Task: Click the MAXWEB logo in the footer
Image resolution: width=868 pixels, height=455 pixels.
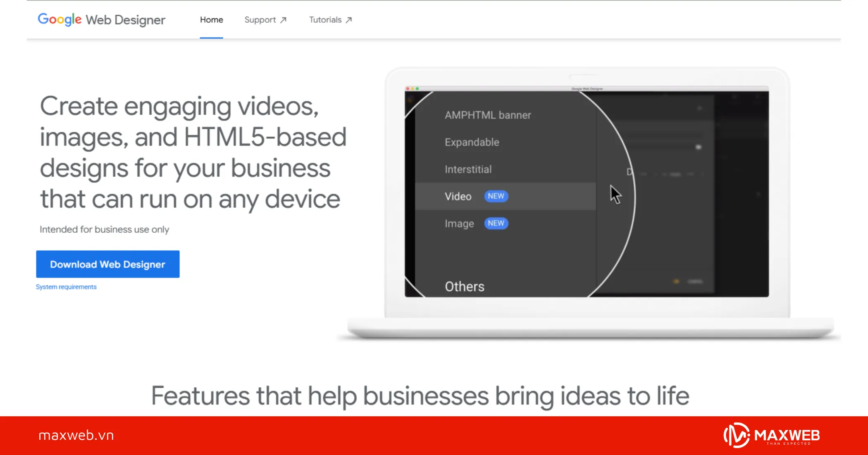Action: click(x=772, y=435)
